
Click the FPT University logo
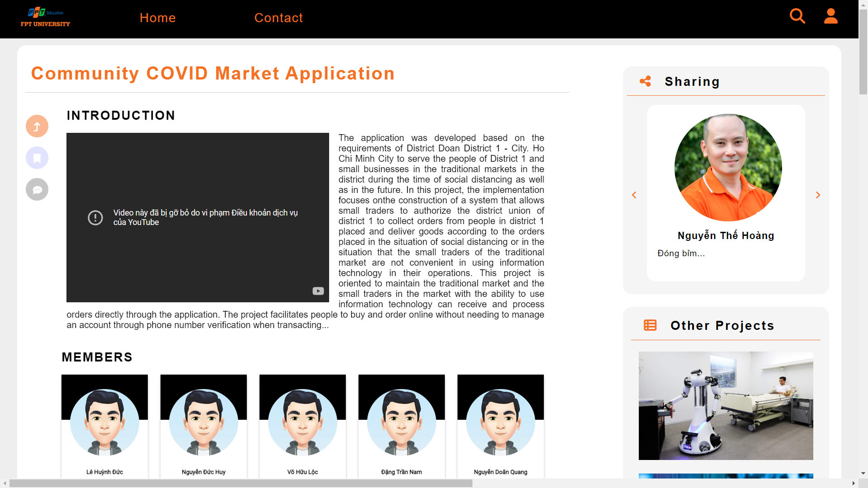pyautogui.click(x=45, y=18)
